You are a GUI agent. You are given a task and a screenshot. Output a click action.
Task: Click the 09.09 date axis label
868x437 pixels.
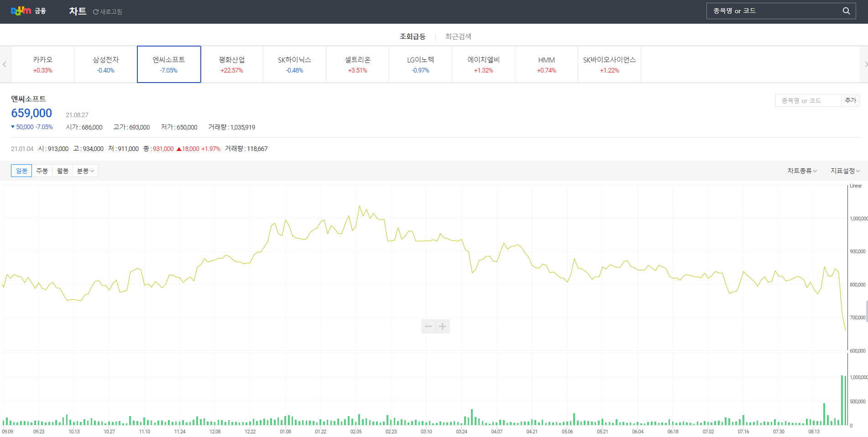tap(7, 432)
